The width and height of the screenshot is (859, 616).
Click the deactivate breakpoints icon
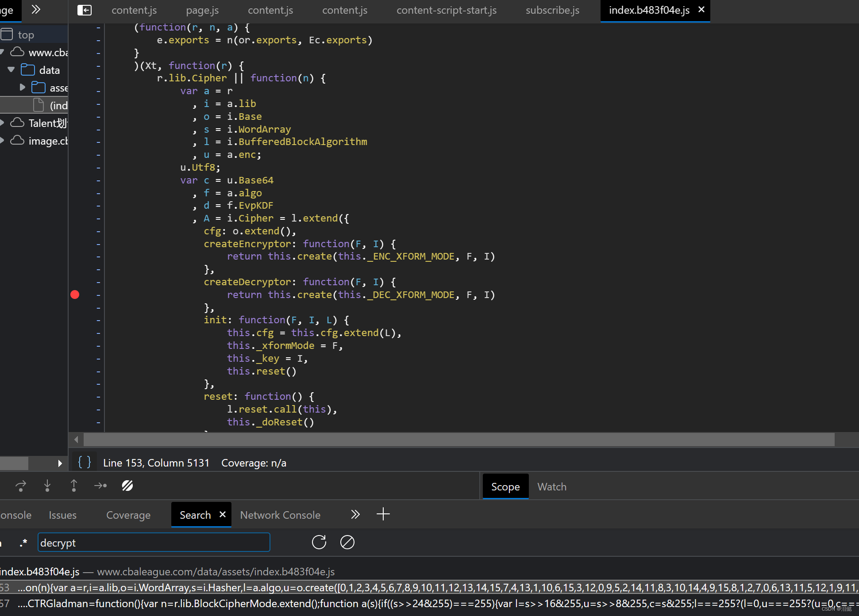point(127,486)
